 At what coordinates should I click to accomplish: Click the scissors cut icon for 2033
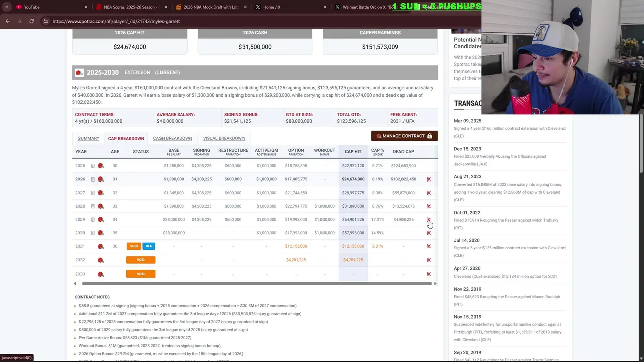click(x=429, y=274)
